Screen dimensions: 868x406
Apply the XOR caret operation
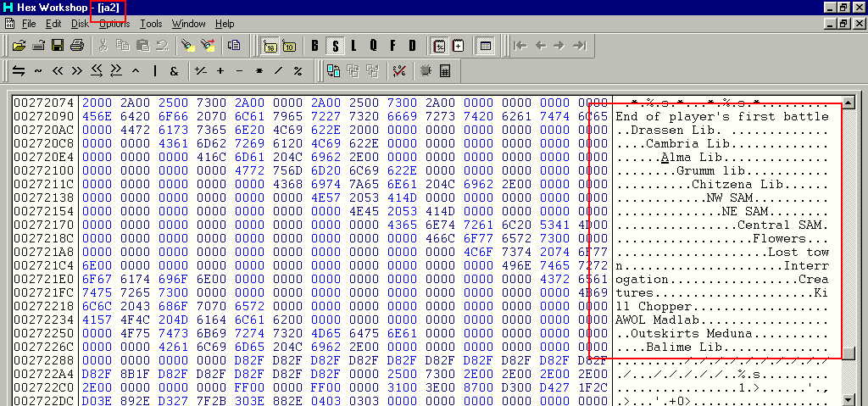pos(136,71)
